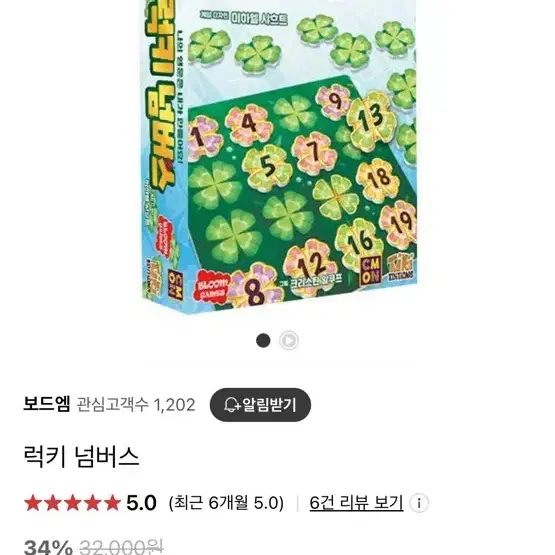Click the clover tile numbered 13

372,118
